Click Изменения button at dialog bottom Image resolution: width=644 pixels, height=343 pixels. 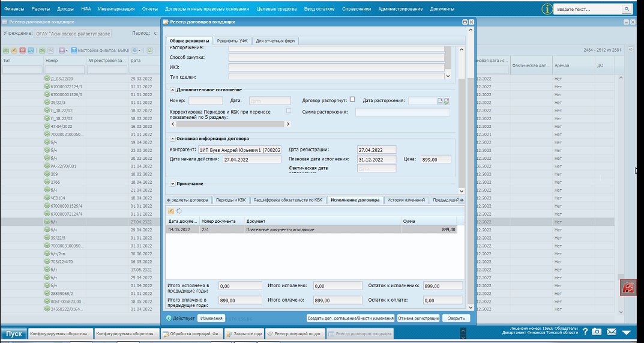click(211, 318)
